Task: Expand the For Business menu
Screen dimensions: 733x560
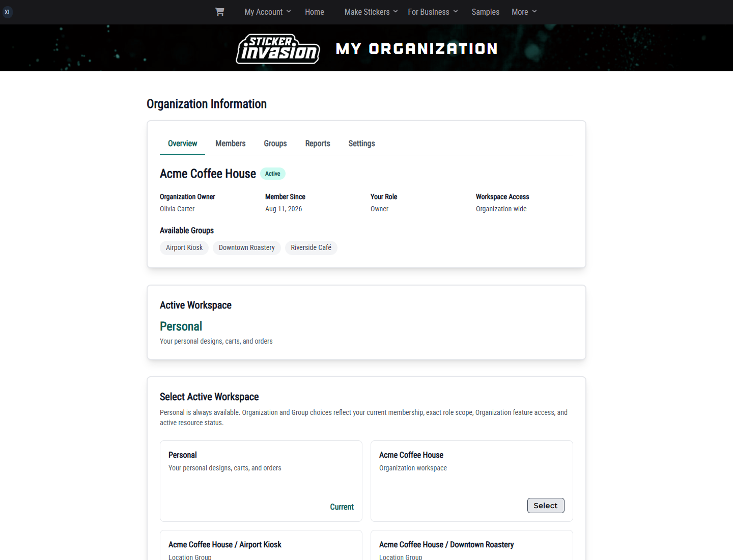Action: click(433, 12)
